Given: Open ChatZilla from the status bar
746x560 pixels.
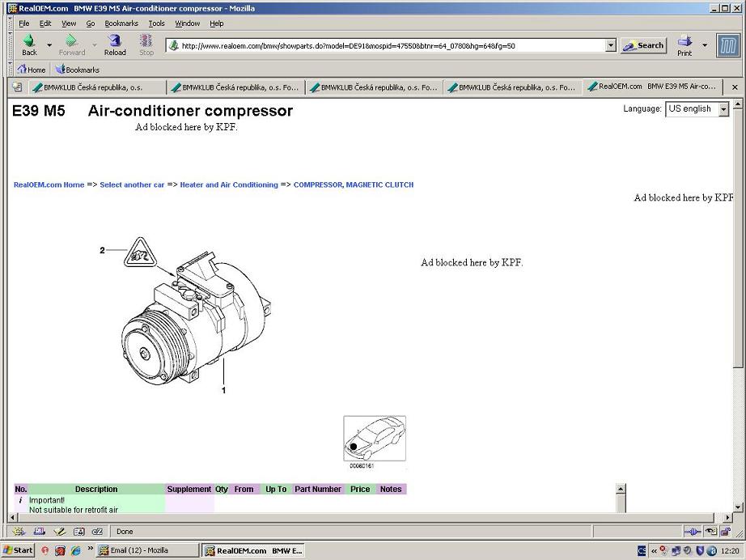Looking at the screenshot, I should [98, 532].
